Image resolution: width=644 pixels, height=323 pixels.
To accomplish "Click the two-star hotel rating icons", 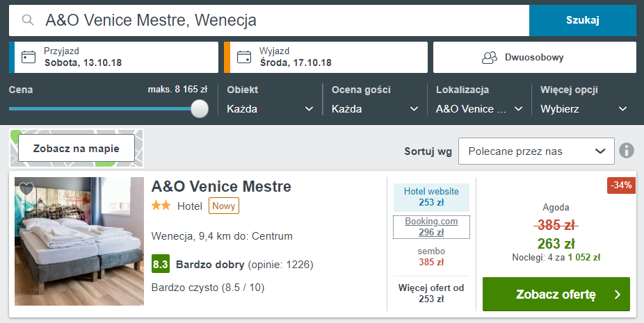I will point(161,206).
